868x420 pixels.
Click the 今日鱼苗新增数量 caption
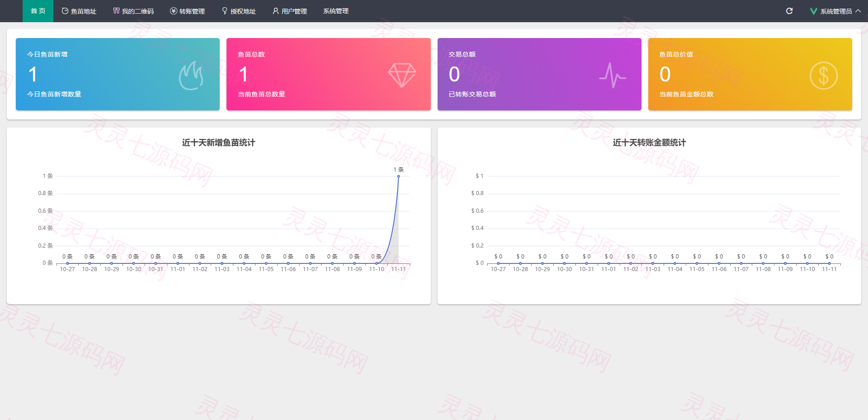(54, 94)
